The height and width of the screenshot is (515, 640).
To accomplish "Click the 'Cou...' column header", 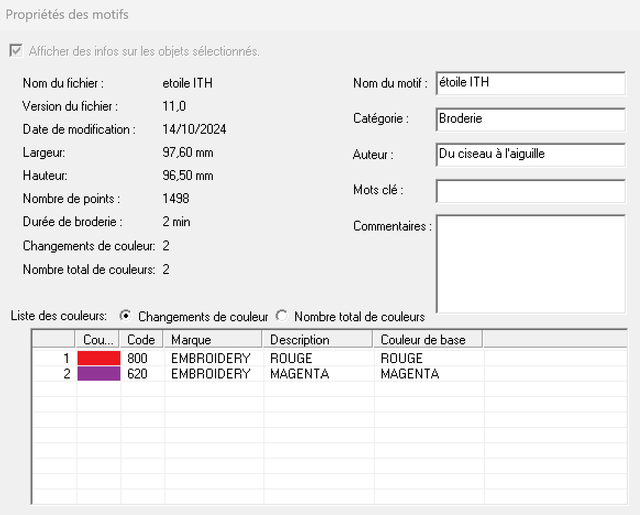I will (98, 340).
